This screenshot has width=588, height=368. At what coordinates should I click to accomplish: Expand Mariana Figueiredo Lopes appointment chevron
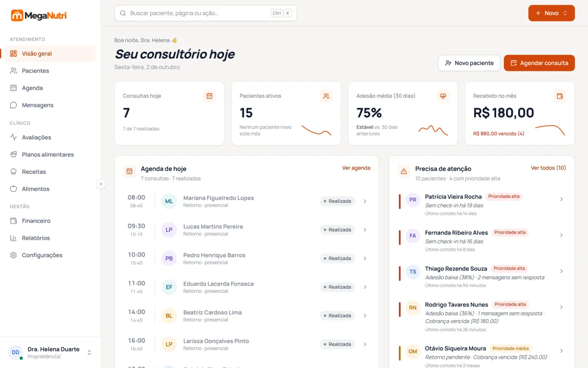(x=365, y=201)
